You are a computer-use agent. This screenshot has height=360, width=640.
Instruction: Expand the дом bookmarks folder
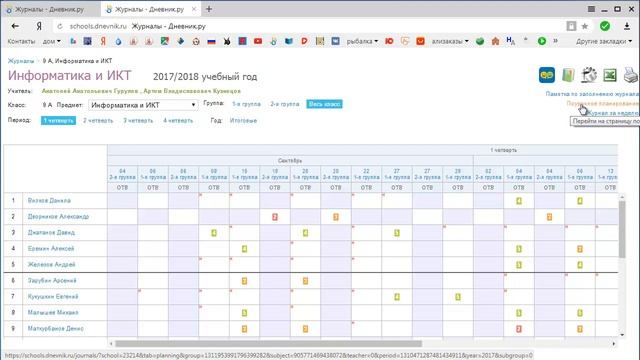(x=51, y=41)
